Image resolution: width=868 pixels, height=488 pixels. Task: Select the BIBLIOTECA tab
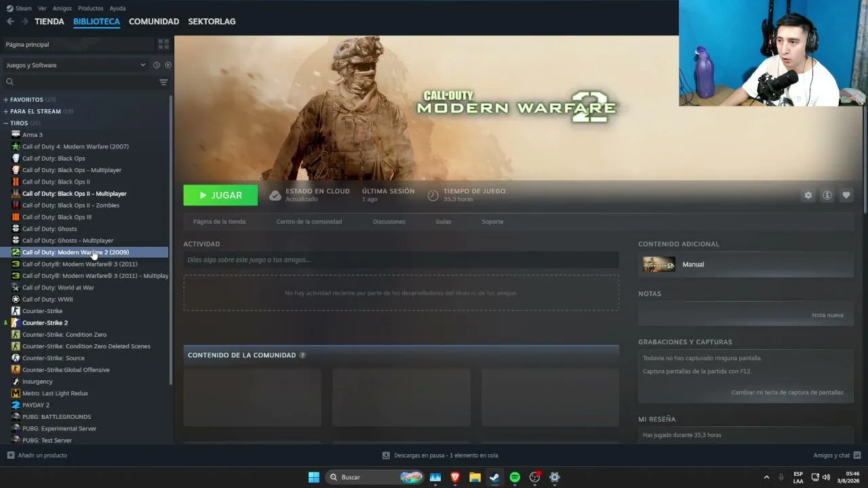point(96,22)
